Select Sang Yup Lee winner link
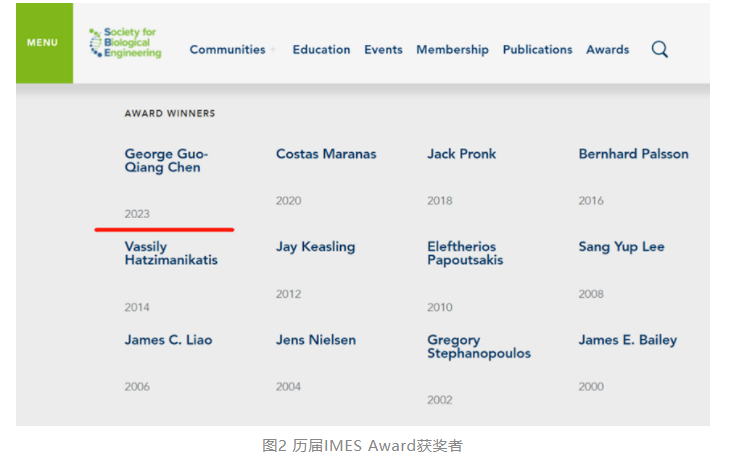 [621, 247]
